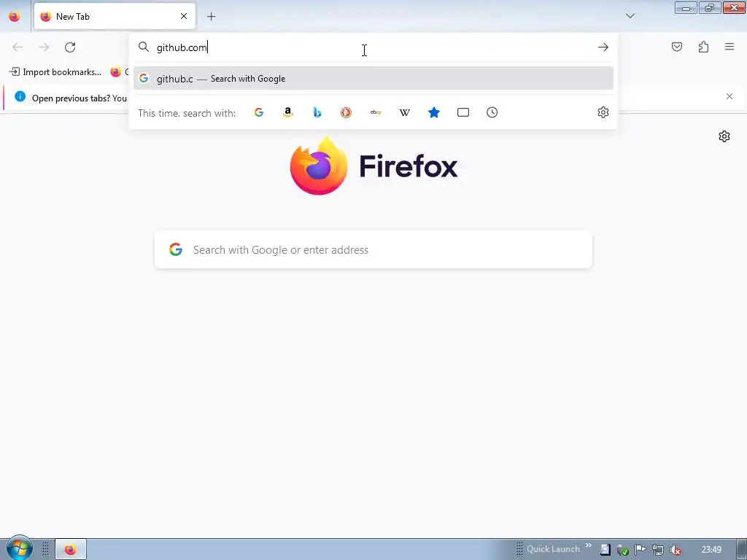Open new tab page personalize gear
Image resolution: width=747 pixels, height=560 pixels.
(x=724, y=136)
